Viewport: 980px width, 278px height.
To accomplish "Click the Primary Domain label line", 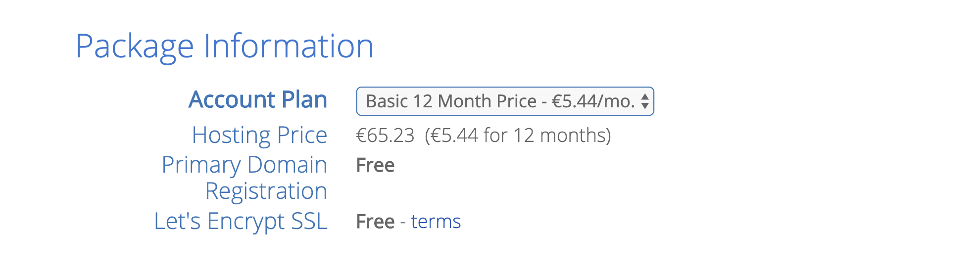I will (x=244, y=165).
